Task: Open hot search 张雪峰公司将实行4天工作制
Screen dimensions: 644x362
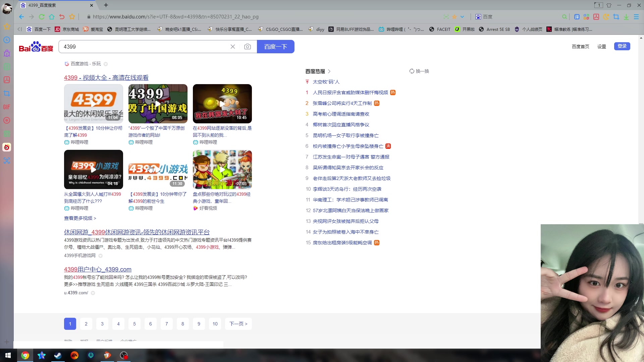Action: (342, 103)
